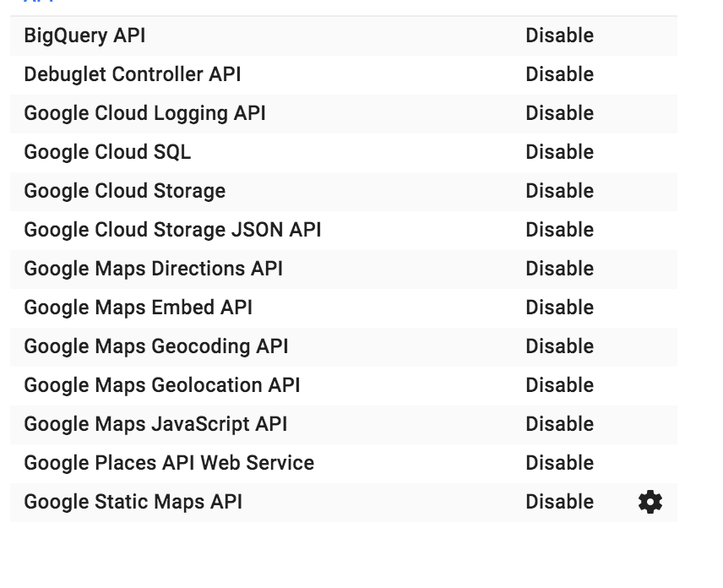723x588 pixels.
Task: Select the Google Cloud Logging API name
Action: tap(144, 113)
